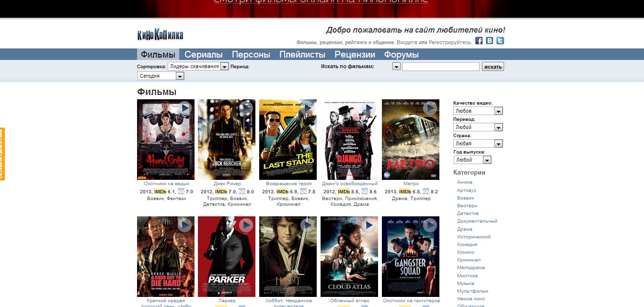This screenshot has width=644, height=307.
Task: Choose the Детектив category in sidebar
Action: coord(468,213)
